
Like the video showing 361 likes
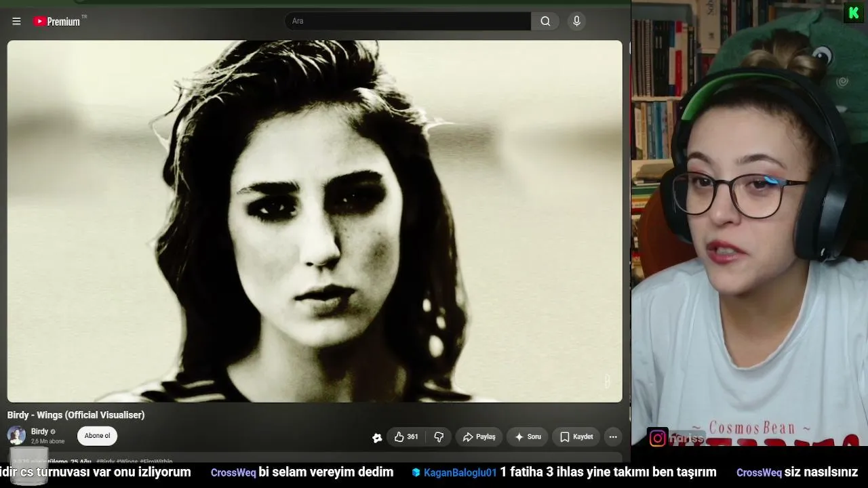click(x=406, y=437)
